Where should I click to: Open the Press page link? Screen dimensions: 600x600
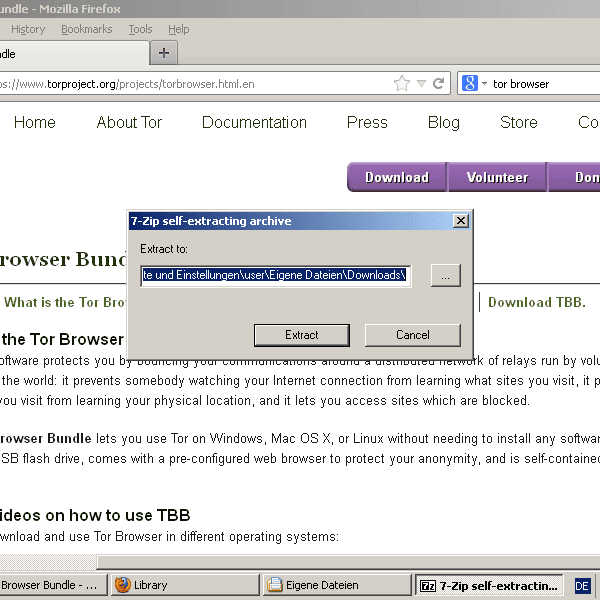click(x=367, y=122)
